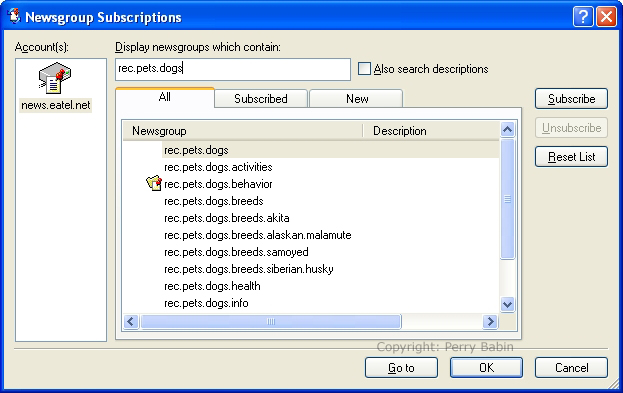Click the Help question mark button

tap(583, 17)
